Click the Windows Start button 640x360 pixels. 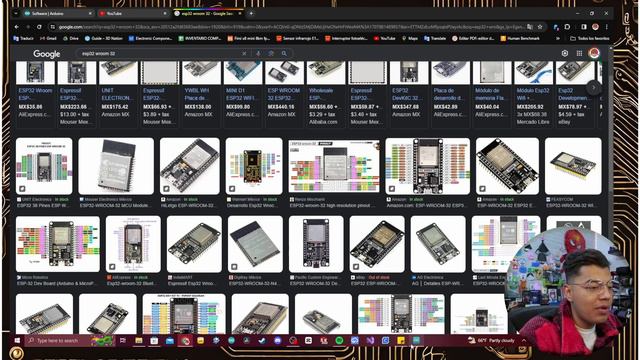[17, 340]
